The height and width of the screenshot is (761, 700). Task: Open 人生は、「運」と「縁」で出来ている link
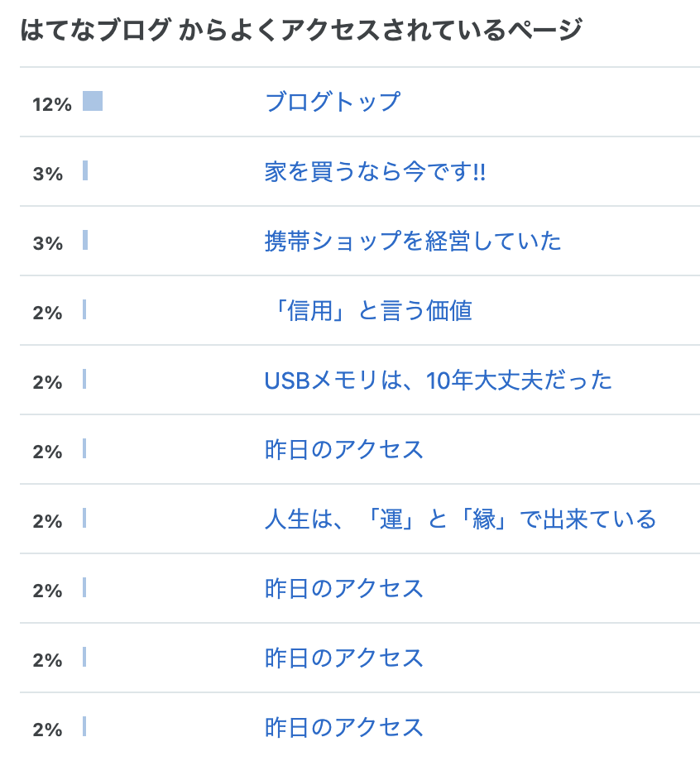460,519
